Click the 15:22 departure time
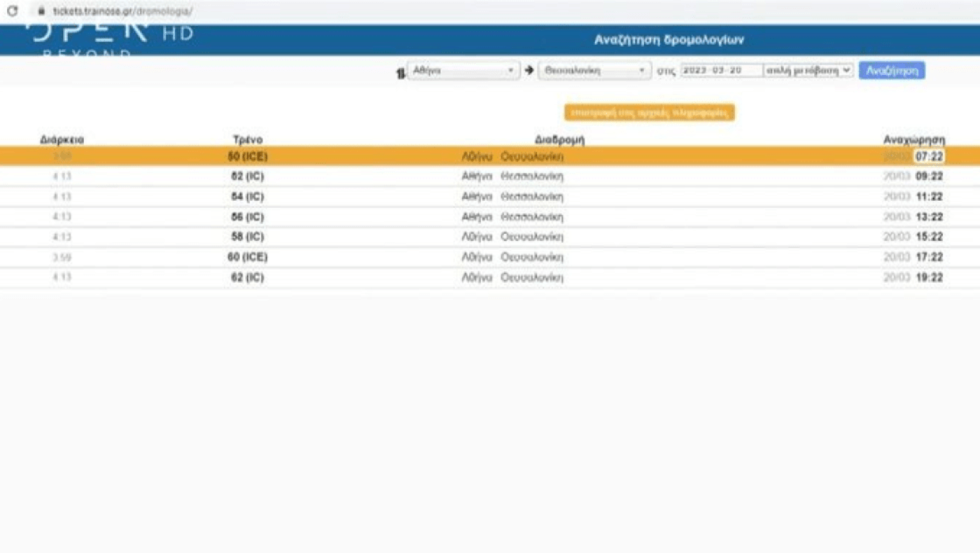980x553 pixels. (x=929, y=237)
